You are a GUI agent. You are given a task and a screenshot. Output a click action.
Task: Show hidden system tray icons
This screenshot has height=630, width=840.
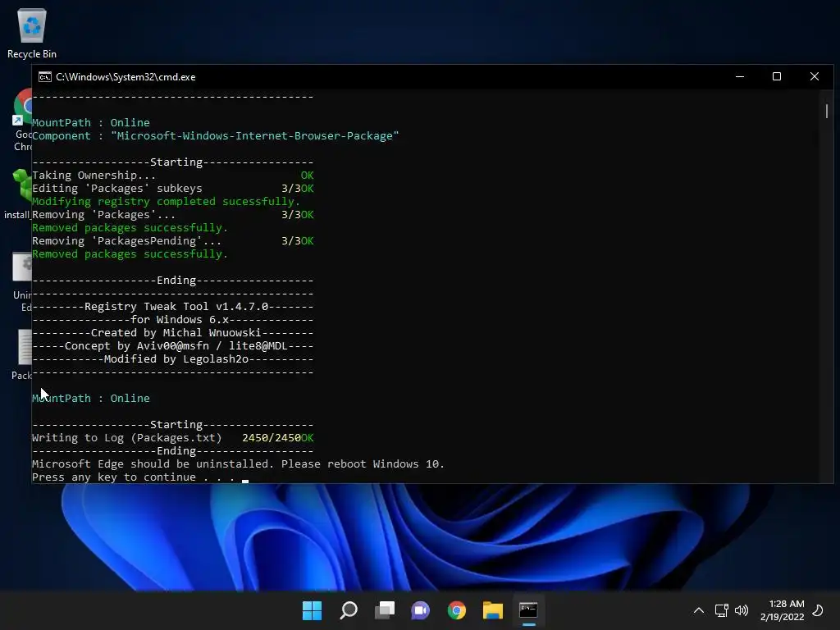(x=699, y=610)
